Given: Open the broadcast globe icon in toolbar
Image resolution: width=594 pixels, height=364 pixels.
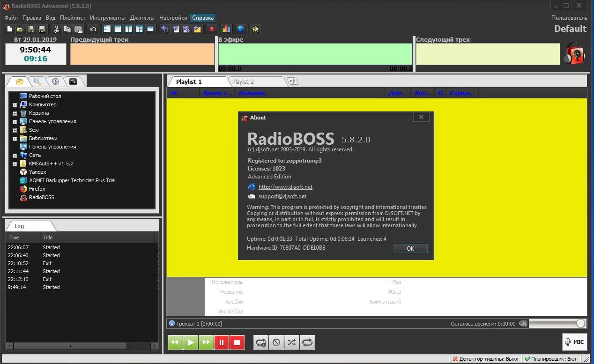Looking at the screenshot, I should pyautogui.click(x=240, y=29).
